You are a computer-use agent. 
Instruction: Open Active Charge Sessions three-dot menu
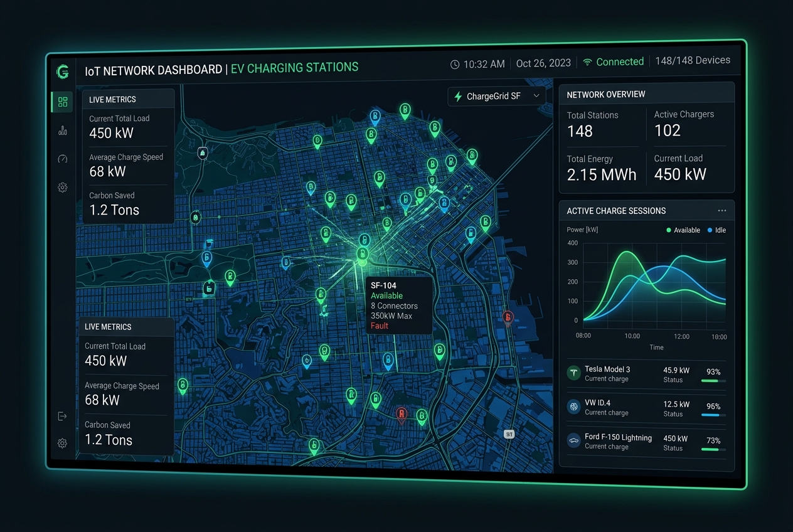point(721,211)
